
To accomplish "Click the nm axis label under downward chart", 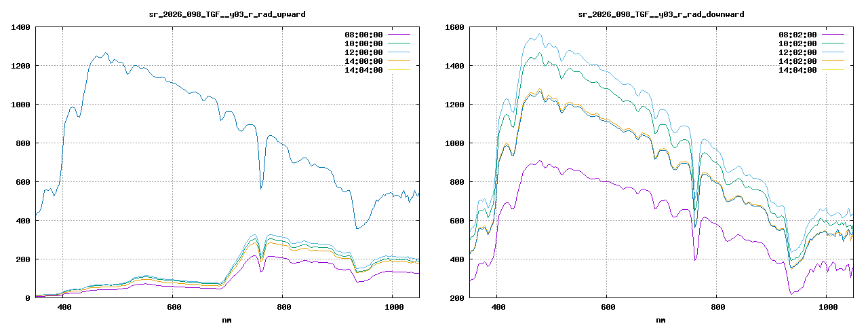I will click(x=660, y=319).
